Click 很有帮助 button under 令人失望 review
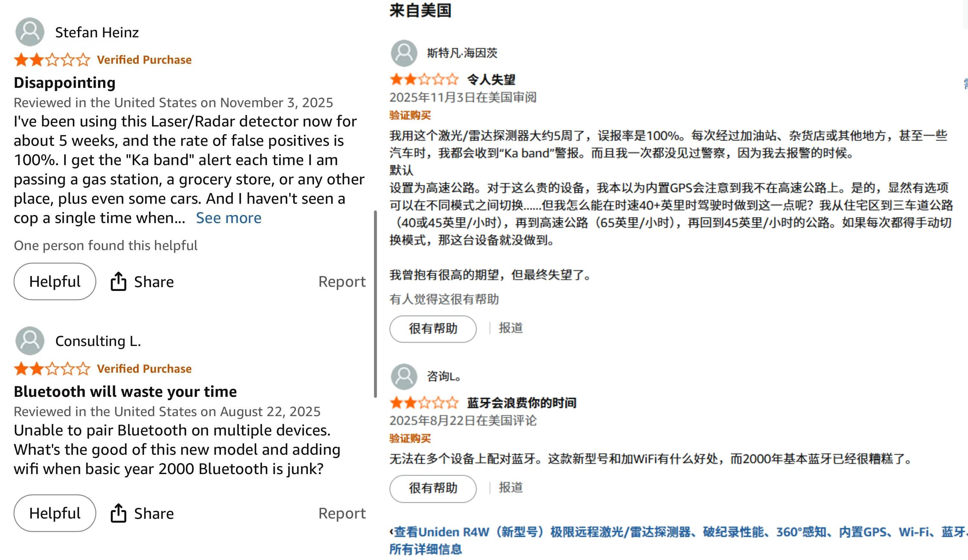This screenshot has height=560, width=968. [x=433, y=329]
